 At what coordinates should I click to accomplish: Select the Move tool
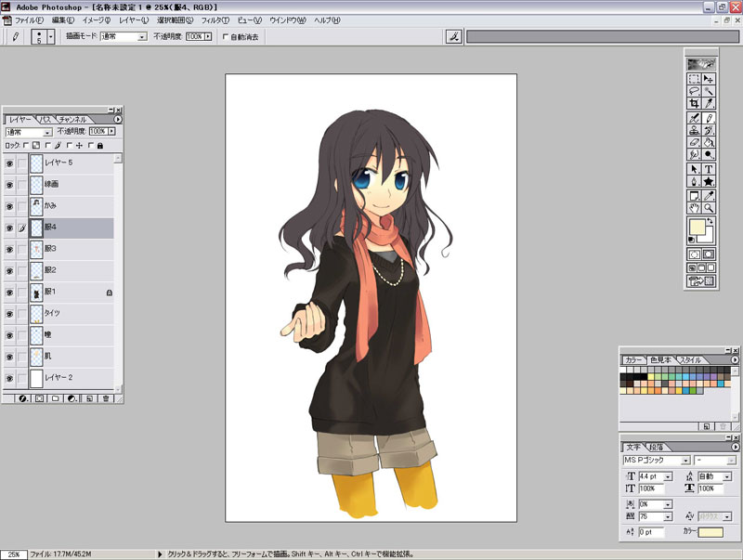click(709, 79)
